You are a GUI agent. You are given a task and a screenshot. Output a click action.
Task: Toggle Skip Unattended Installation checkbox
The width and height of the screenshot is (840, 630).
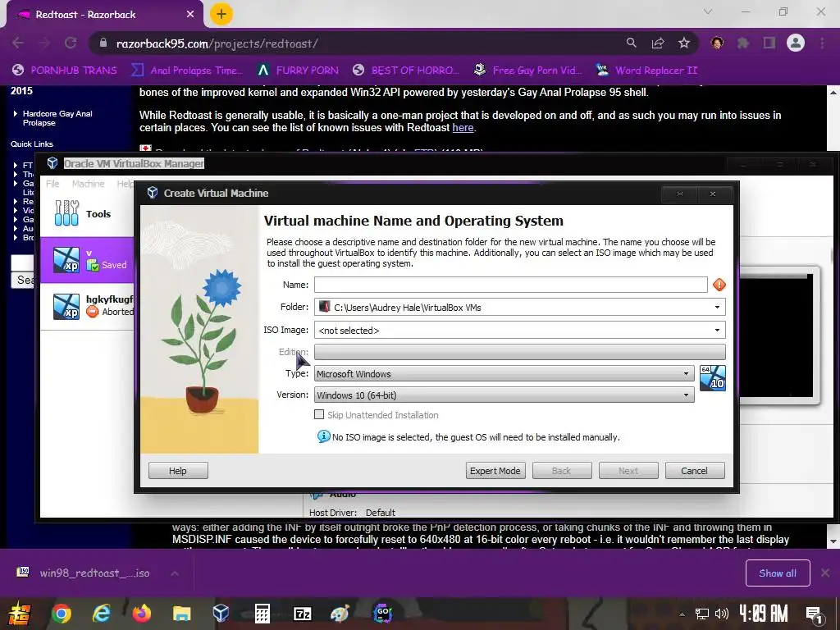click(x=319, y=414)
